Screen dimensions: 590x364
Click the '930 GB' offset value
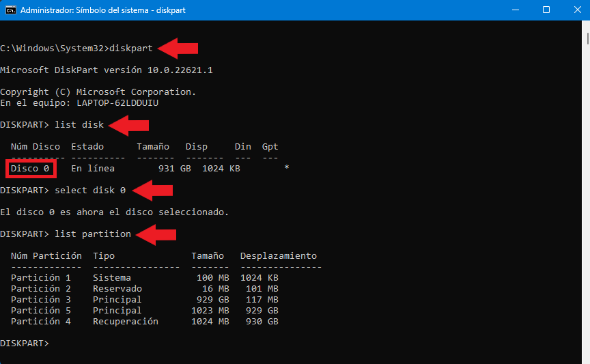(262, 321)
